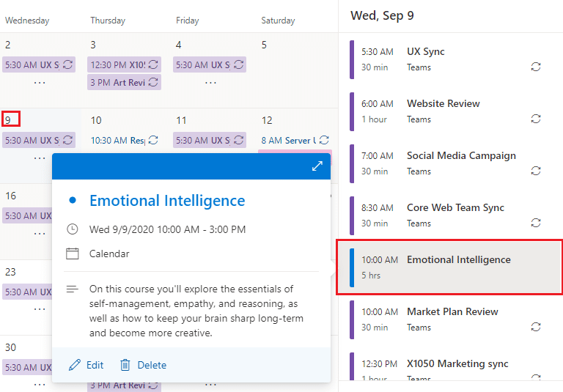Click recurrence icon on Market Plan Review

(536, 327)
